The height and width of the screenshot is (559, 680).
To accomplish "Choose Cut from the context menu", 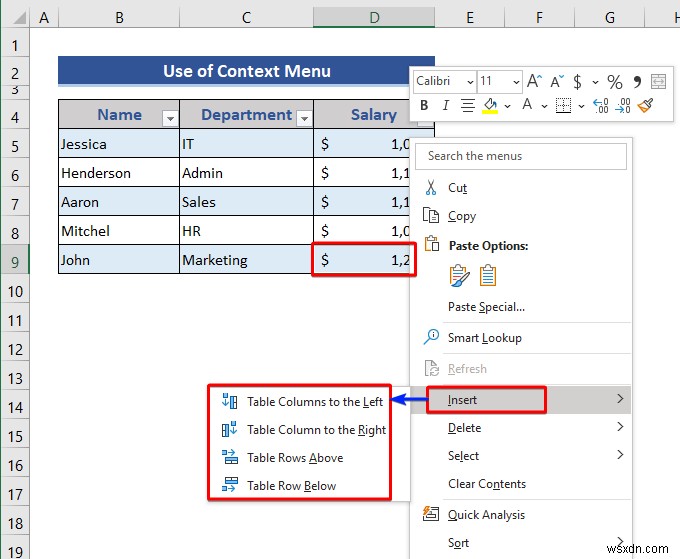I will pyautogui.click(x=458, y=188).
